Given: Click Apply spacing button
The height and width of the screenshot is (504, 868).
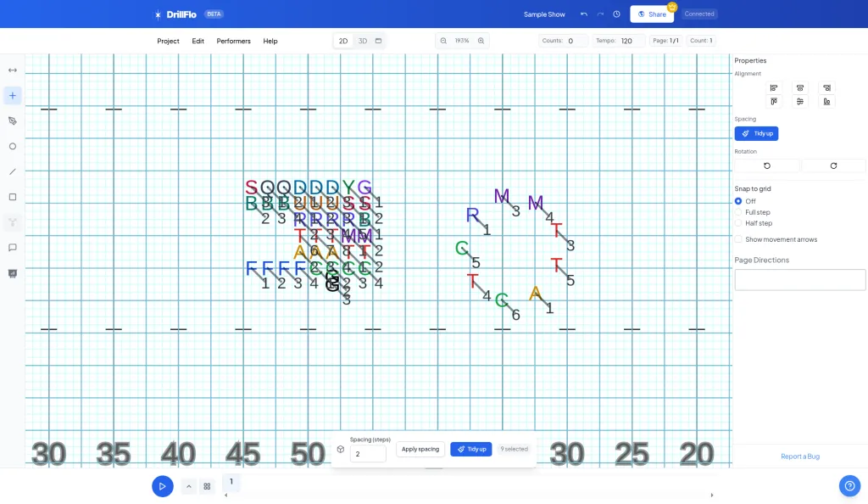Looking at the screenshot, I should 420,449.
